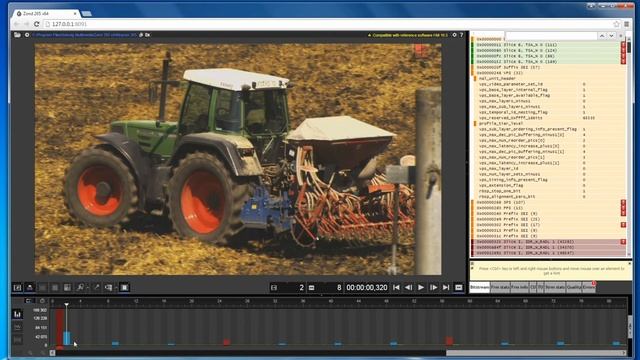
Task: Click the search previous up arrow
Action: click(x=602, y=36)
